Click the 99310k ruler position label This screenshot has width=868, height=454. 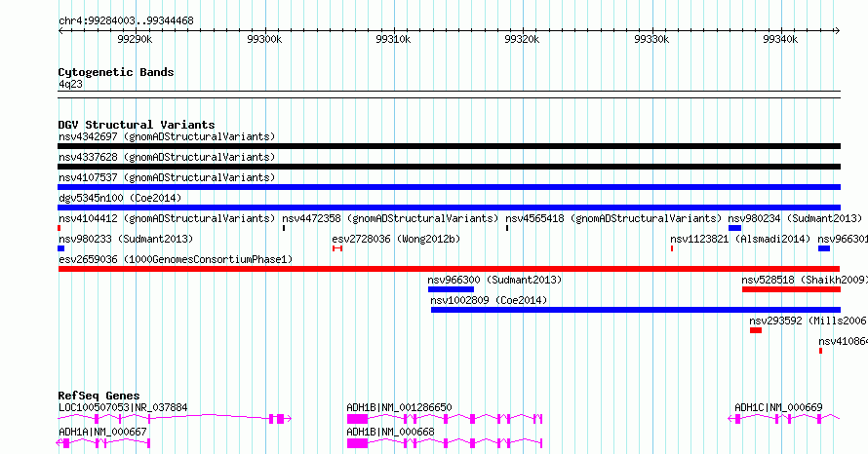[394, 39]
